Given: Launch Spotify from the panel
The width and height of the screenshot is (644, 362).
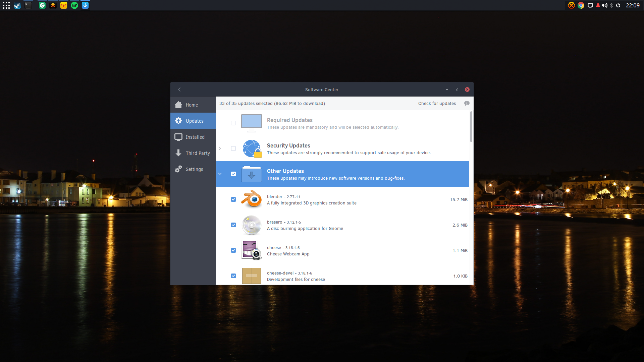Looking at the screenshot, I should coord(74,5).
